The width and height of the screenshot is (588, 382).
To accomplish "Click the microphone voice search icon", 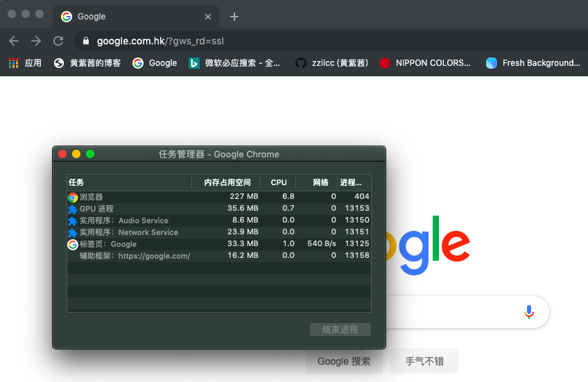I will 529,312.
